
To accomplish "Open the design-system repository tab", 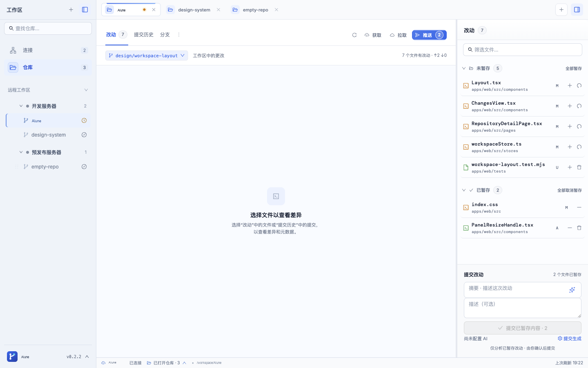I will (194, 10).
